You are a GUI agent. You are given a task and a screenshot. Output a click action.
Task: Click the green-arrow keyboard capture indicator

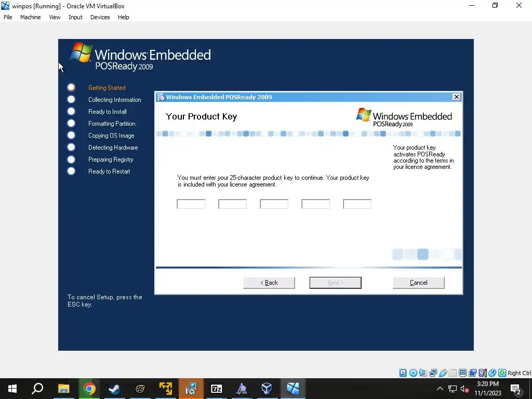[x=502, y=373]
